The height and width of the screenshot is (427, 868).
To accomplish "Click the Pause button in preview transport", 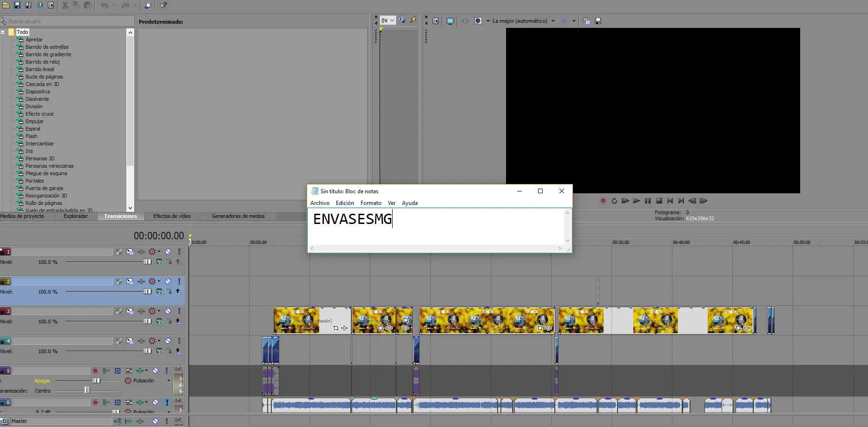I will (648, 201).
